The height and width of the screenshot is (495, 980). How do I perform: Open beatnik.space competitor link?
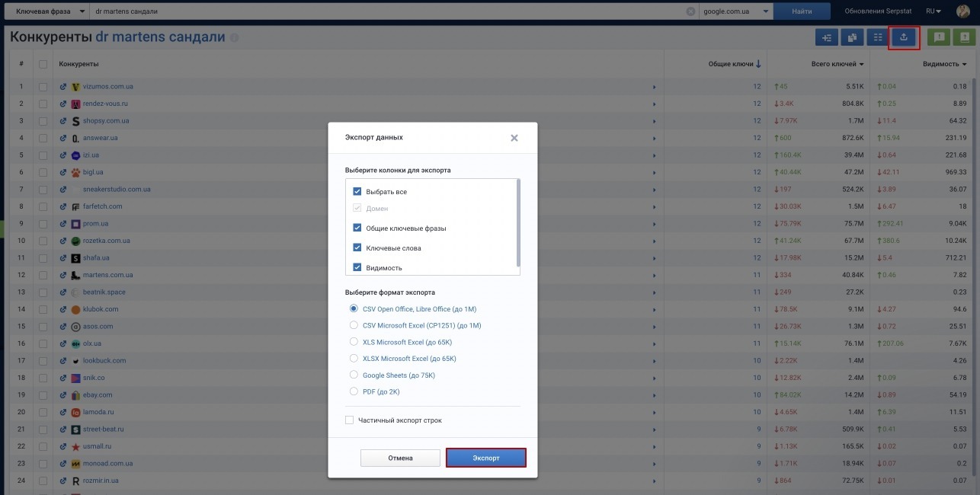(104, 292)
